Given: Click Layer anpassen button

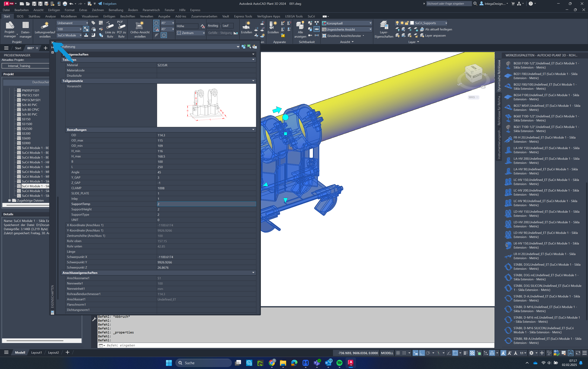Looking at the screenshot, I should pos(433,36).
